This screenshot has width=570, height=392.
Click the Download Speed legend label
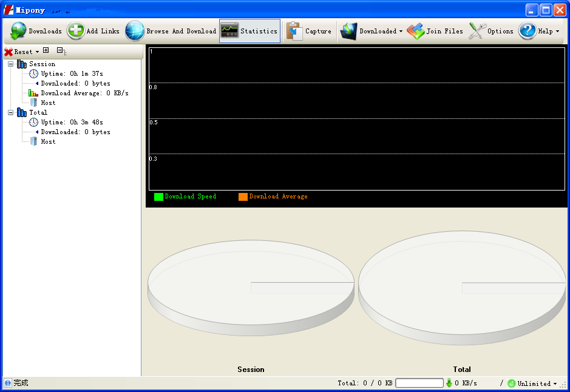(191, 197)
